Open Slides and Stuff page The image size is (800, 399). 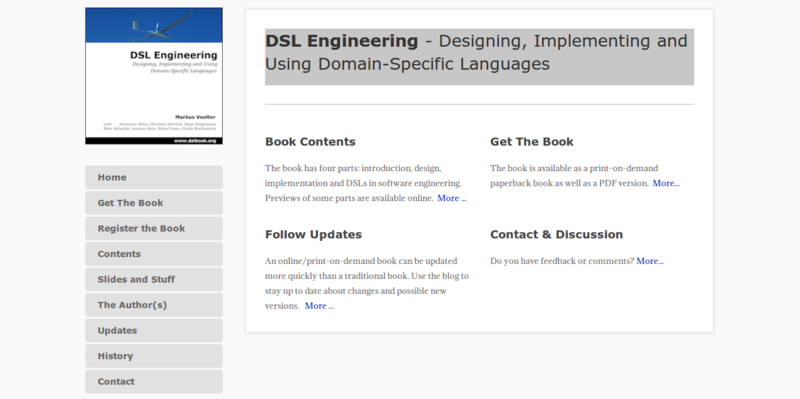tap(154, 280)
